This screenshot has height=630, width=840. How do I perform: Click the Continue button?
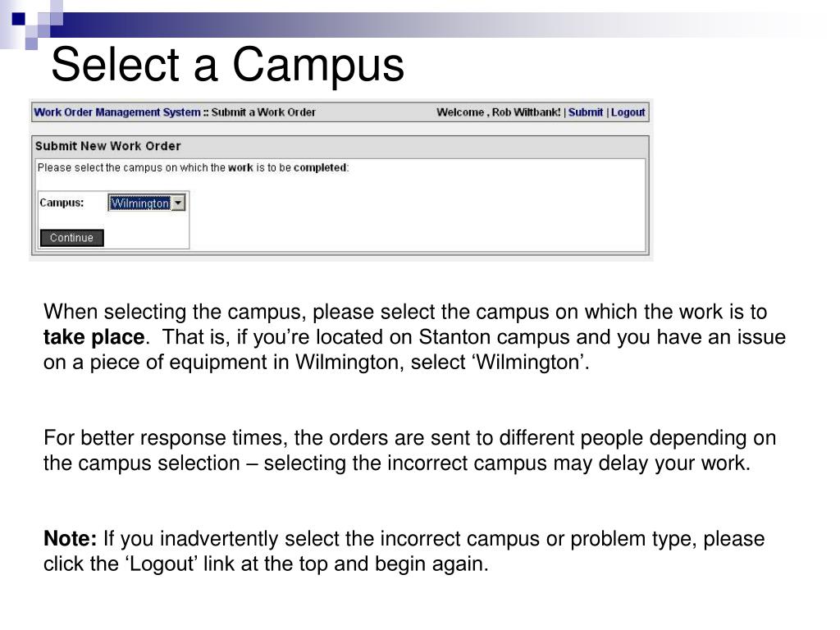click(72, 238)
